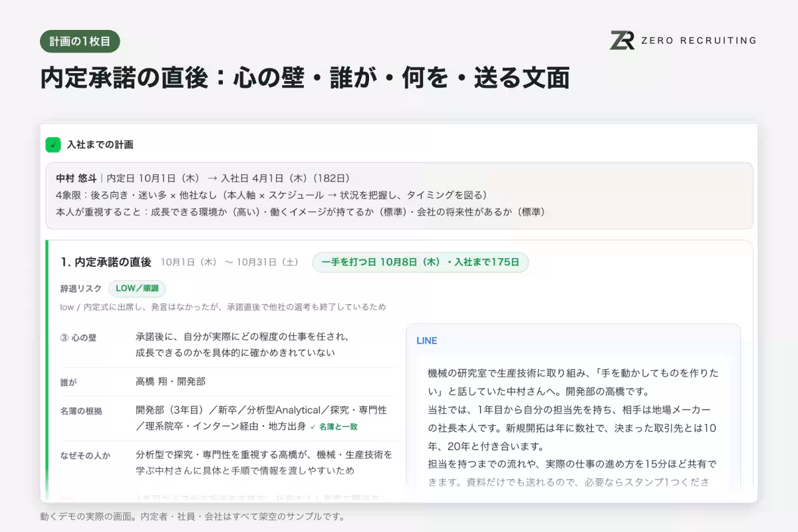
Task: Click the 名簿の根拠 row label
Action: coord(81,411)
